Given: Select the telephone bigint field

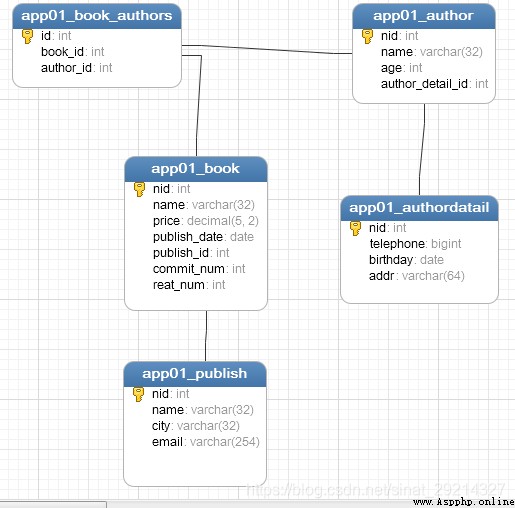Looking at the screenshot, I should coord(415,244).
